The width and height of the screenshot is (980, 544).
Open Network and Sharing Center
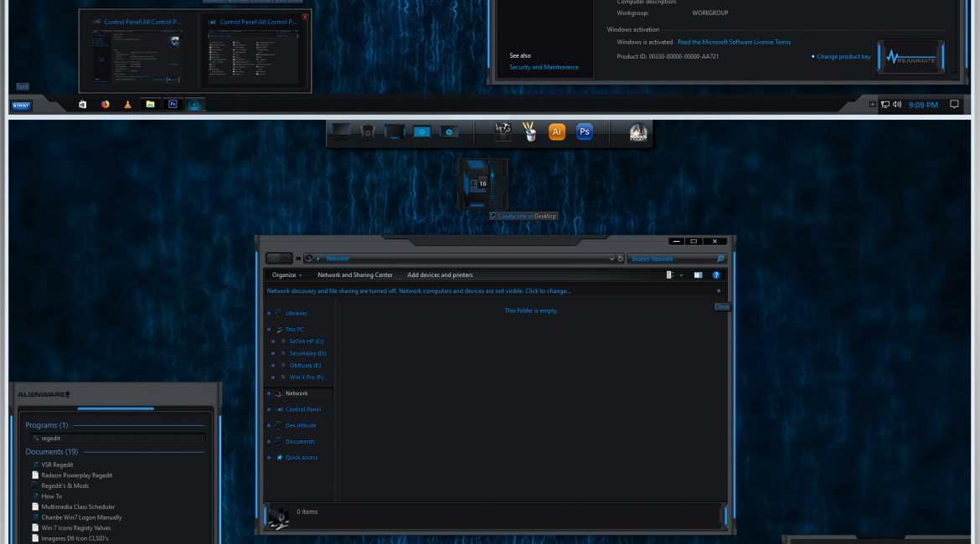click(x=355, y=275)
